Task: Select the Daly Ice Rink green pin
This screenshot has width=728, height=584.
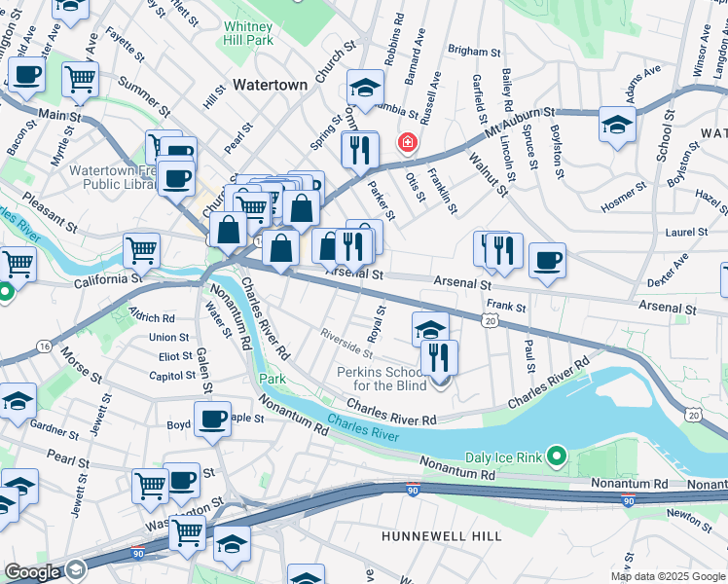Action: pyautogui.click(x=557, y=456)
